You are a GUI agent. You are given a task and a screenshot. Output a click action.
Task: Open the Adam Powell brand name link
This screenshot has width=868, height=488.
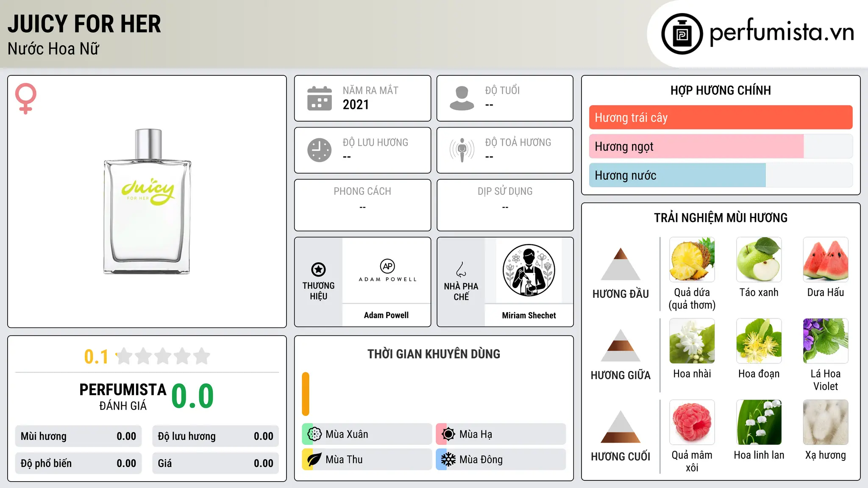click(x=386, y=315)
